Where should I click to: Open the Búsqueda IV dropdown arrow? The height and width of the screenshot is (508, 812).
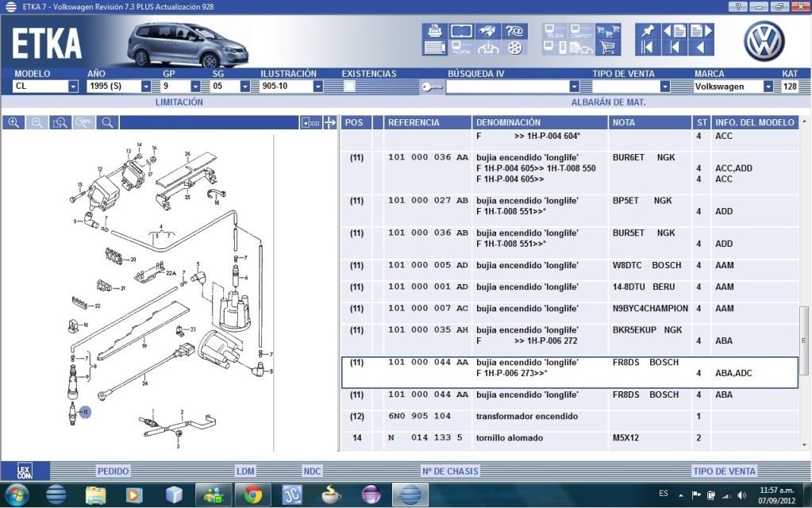coord(574,87)
